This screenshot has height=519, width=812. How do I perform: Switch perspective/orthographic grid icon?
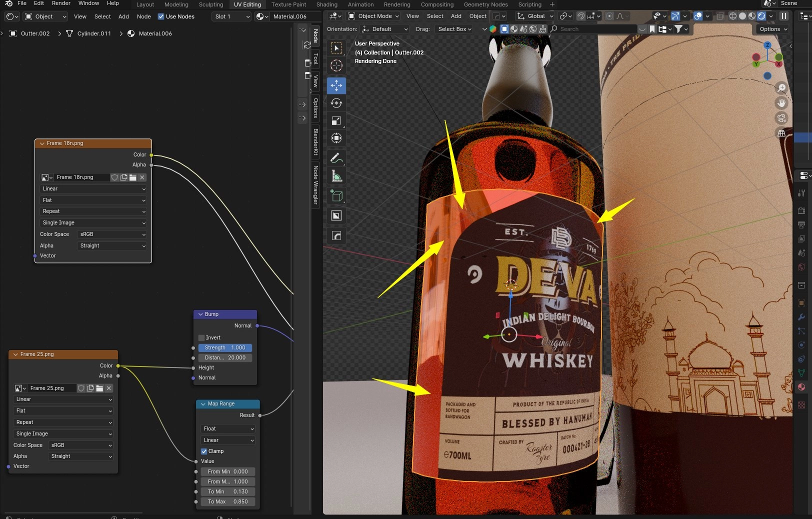point(781,133)
